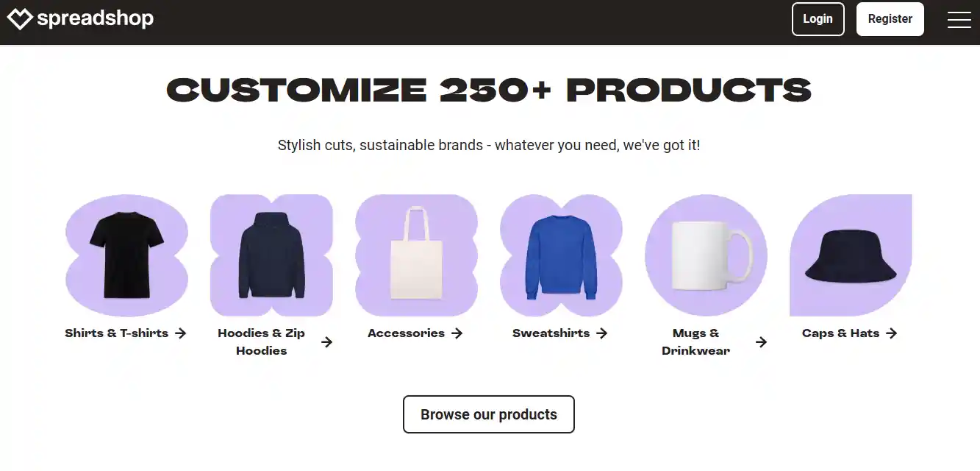
Task: Click the Browse our products button
Action: (x=489, y=414)
